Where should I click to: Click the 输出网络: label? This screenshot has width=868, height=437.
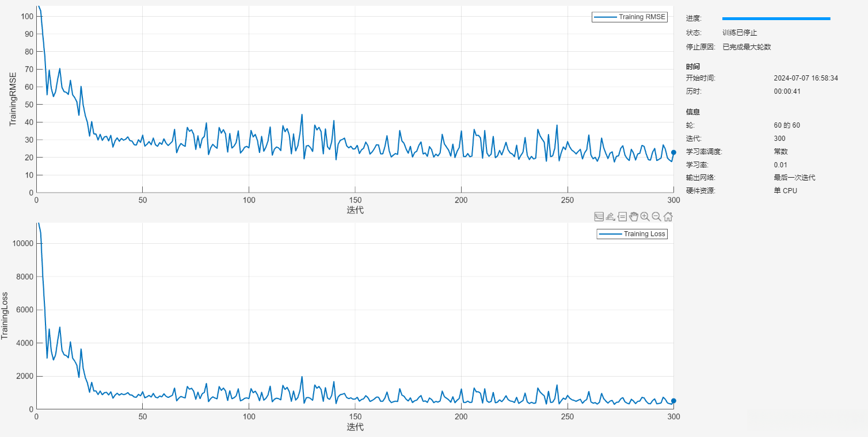(x=701, y=178)
